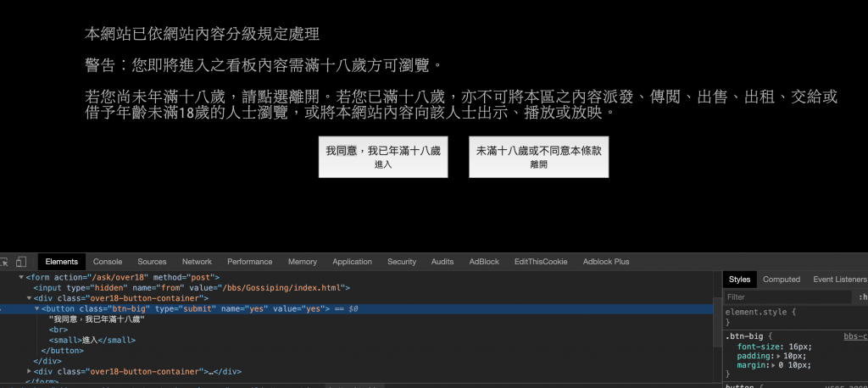
Task: Open the Sources tab
Action: (152, 262)
